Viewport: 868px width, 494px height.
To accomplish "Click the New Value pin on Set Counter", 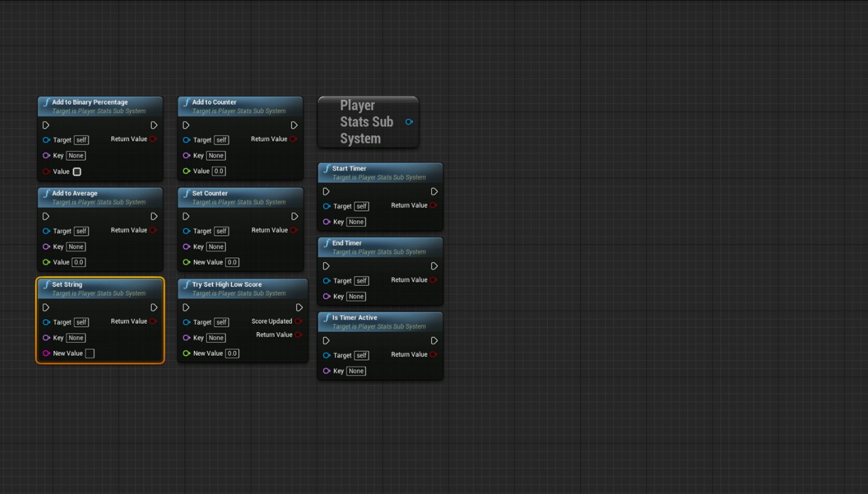I will [186, 262].
